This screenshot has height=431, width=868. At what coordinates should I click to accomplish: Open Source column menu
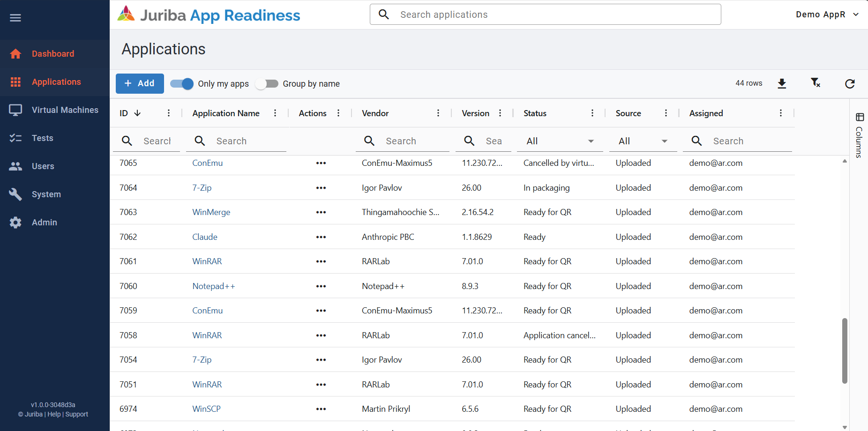coord(666,113)
